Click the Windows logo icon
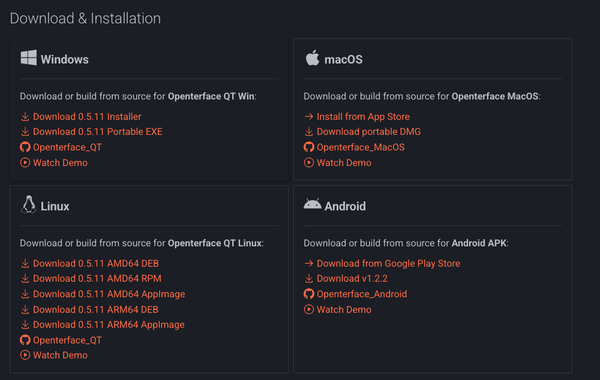The width and height of the screenshot is (600, 380). (29, 58)
